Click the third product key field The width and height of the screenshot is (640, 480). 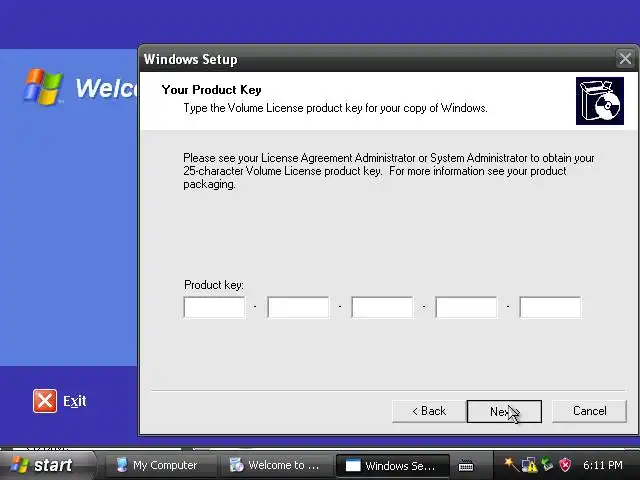[382, 307]
